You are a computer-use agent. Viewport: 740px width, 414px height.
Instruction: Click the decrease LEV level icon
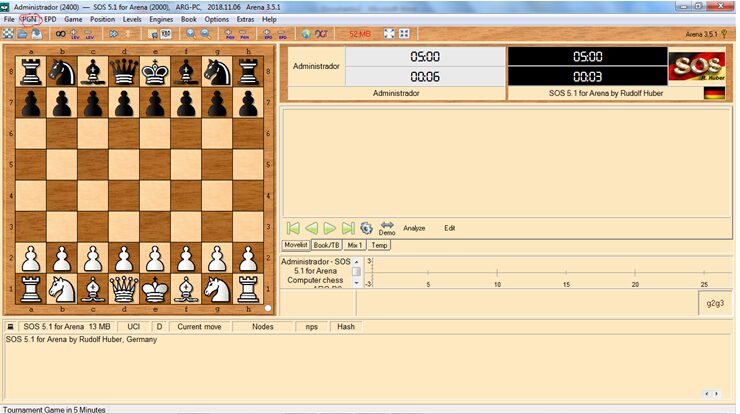(x=89, y=34)
